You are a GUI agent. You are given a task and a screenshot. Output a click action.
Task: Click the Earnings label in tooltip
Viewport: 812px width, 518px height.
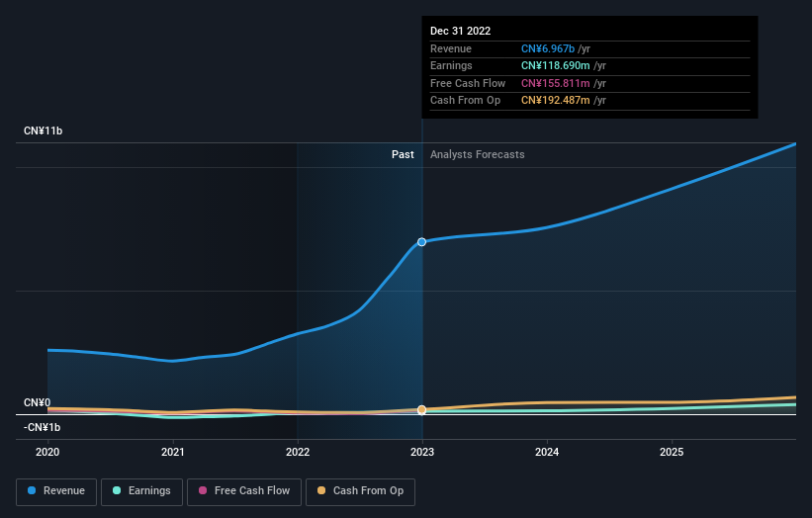coord(451,65)
